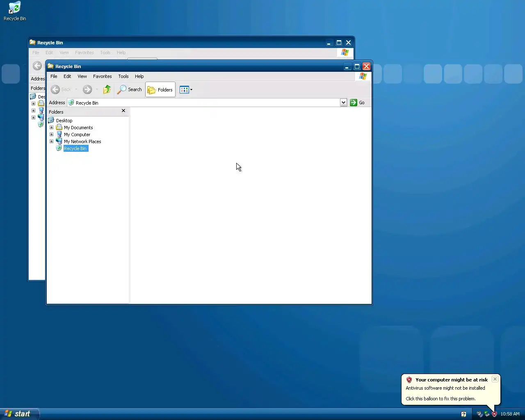Open the Favorites menu in front window

102,76
